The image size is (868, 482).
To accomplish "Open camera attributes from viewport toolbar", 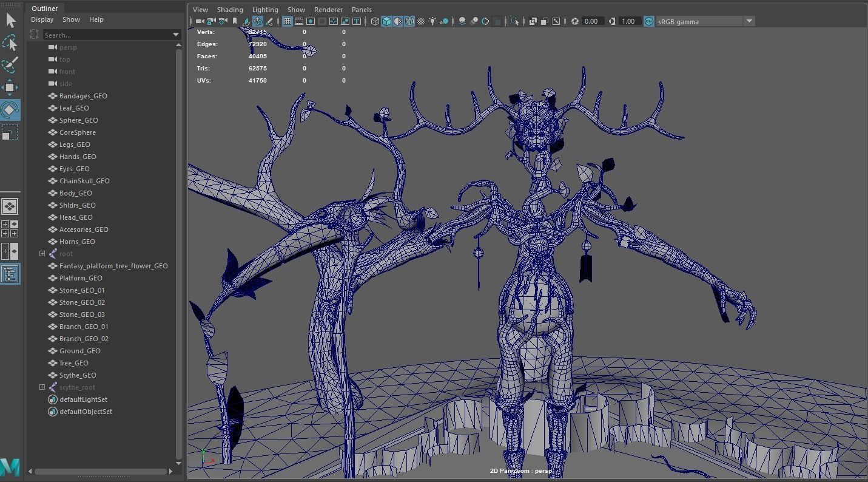I will click(x=223, y=21).
